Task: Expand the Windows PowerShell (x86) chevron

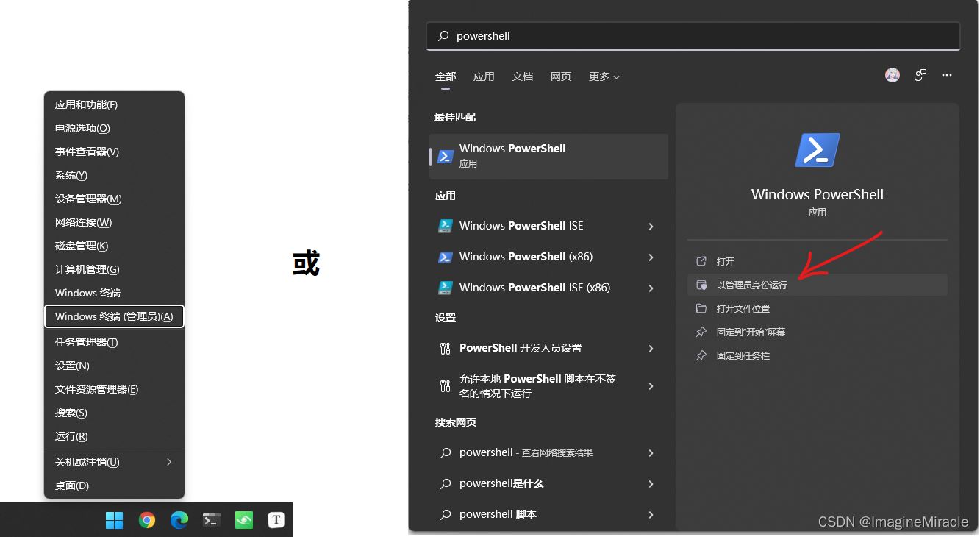Action: (651, 257)
